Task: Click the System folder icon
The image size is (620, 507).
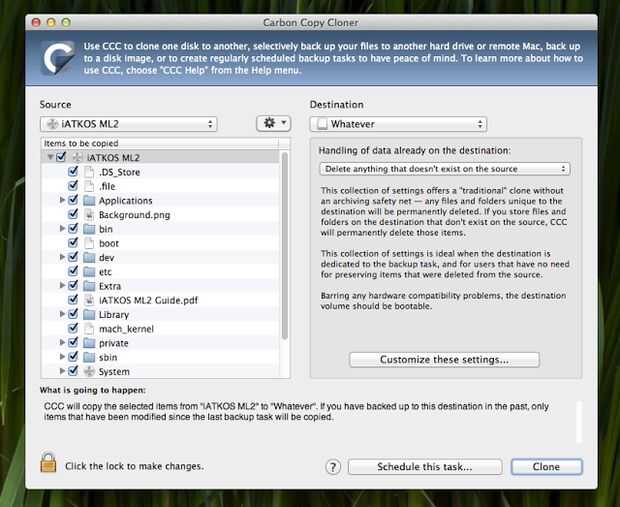Action: 89,371
